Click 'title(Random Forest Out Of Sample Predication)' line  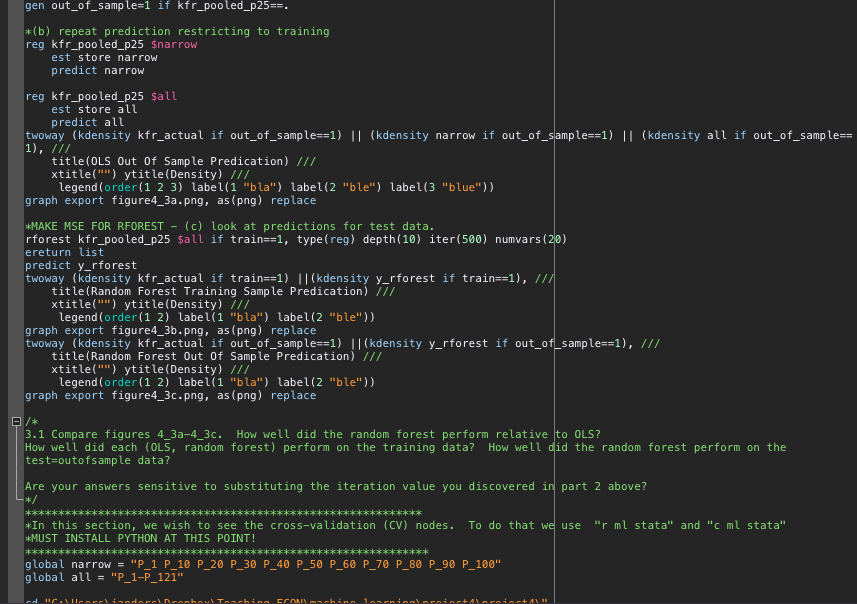(x=216, y=356)
